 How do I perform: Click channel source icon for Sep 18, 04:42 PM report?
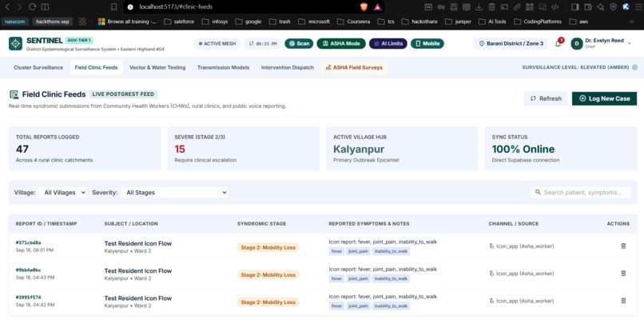click(x=491, y=301)
